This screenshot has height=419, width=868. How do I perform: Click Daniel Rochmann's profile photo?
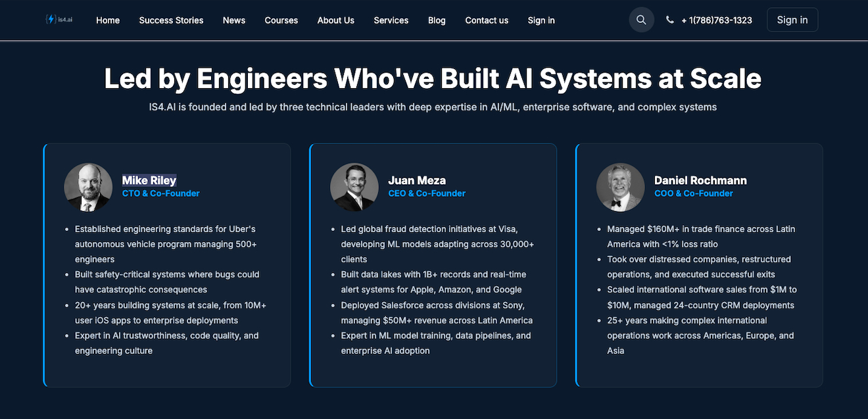(x=620, y=187)
